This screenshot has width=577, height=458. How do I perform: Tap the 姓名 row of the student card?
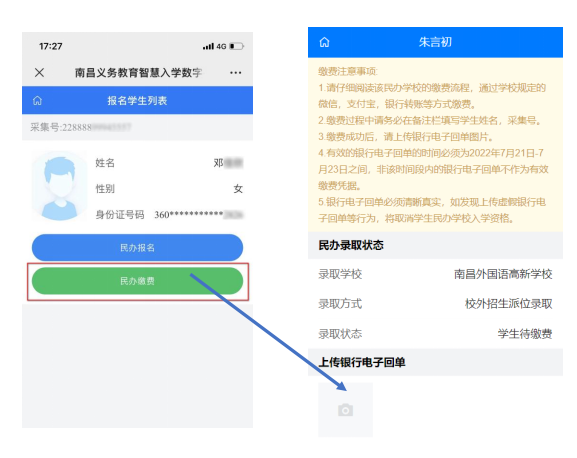click(169, 163)
